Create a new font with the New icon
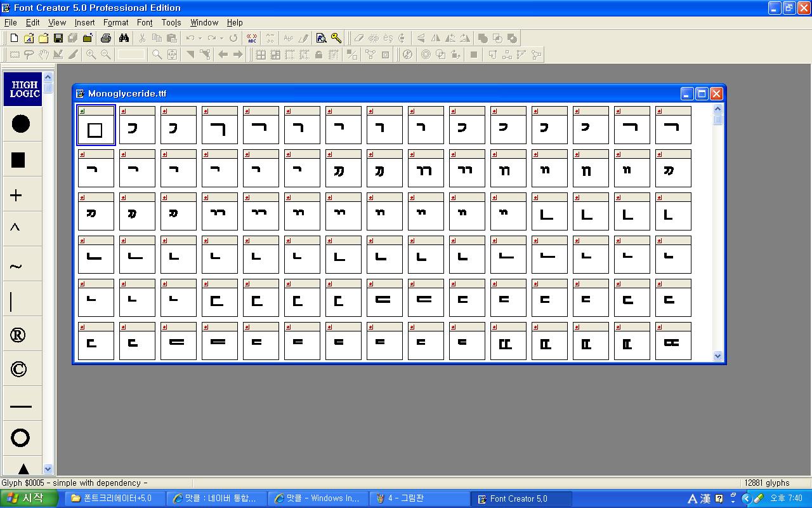Screen dimensions: 812x508 (14, 38)
